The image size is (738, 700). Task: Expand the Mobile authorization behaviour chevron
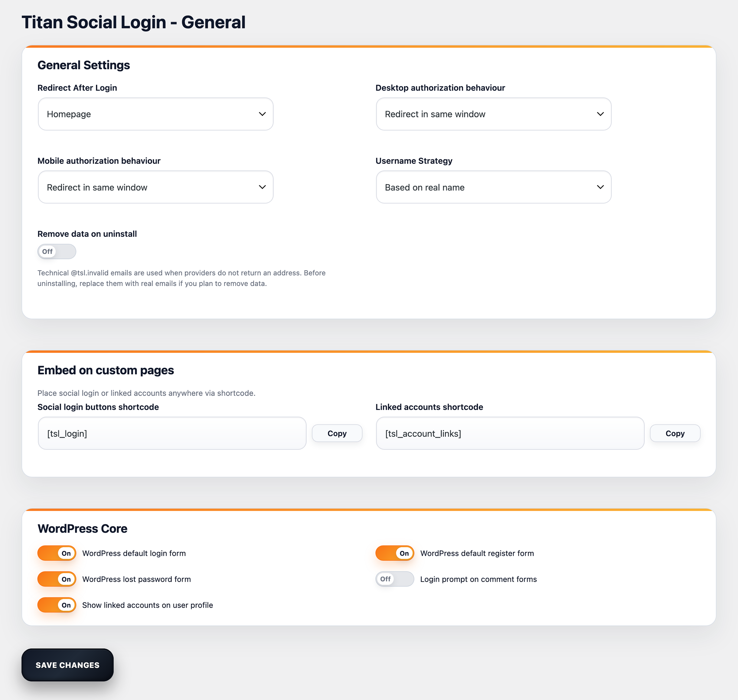[x=262, y=187]
